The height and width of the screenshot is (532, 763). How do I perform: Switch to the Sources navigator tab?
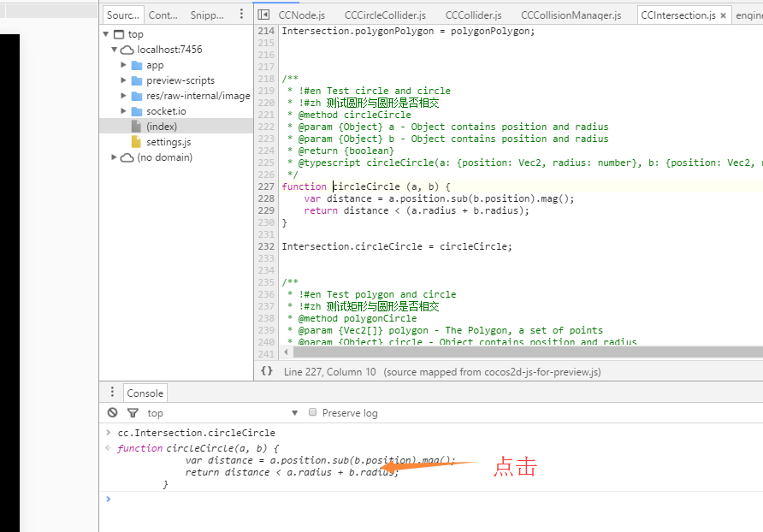pyautogui.click(x=123, y=15)
